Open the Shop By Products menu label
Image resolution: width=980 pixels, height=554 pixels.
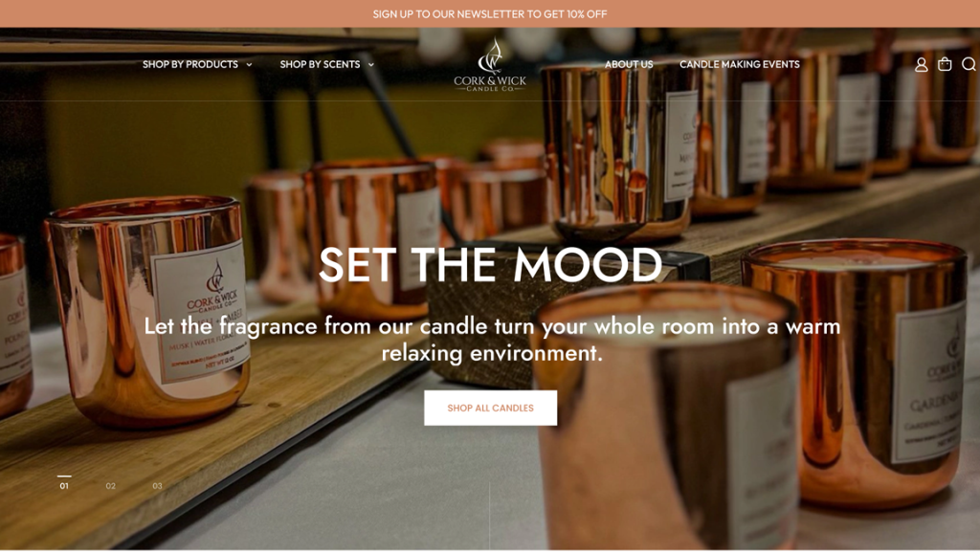tap(190, 64)
